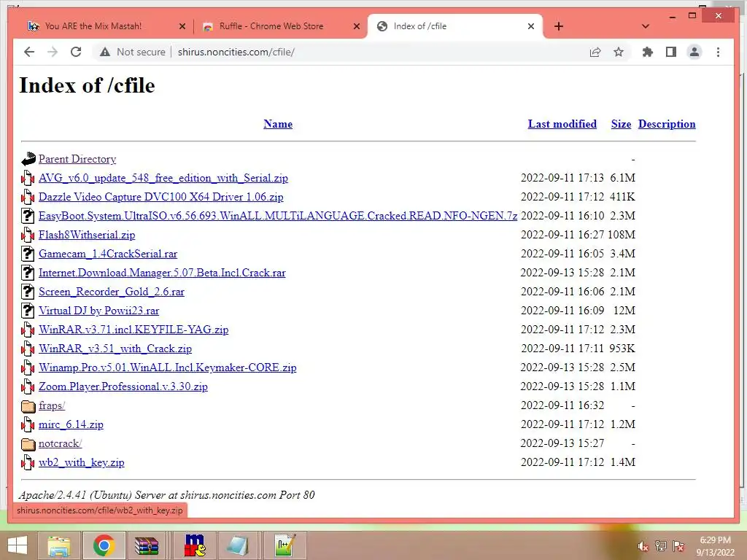Click Chrome icon in taskbar
This screenshot has height=560, width=747.
click(x=104, y=545)
